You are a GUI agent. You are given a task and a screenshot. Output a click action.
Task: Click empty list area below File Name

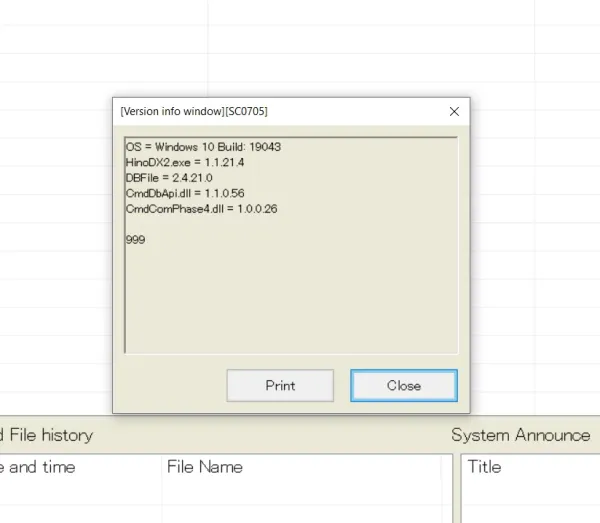point(300,502)
